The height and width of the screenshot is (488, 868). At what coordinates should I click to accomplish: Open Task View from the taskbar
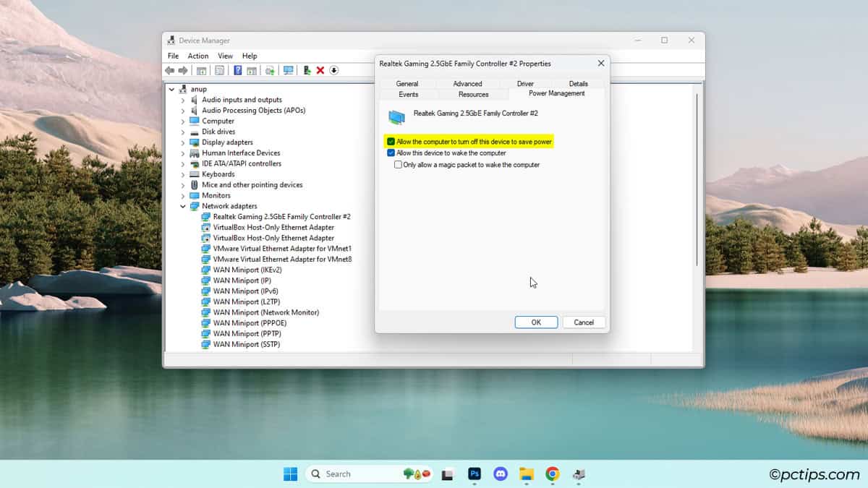[x=448, y=474]
